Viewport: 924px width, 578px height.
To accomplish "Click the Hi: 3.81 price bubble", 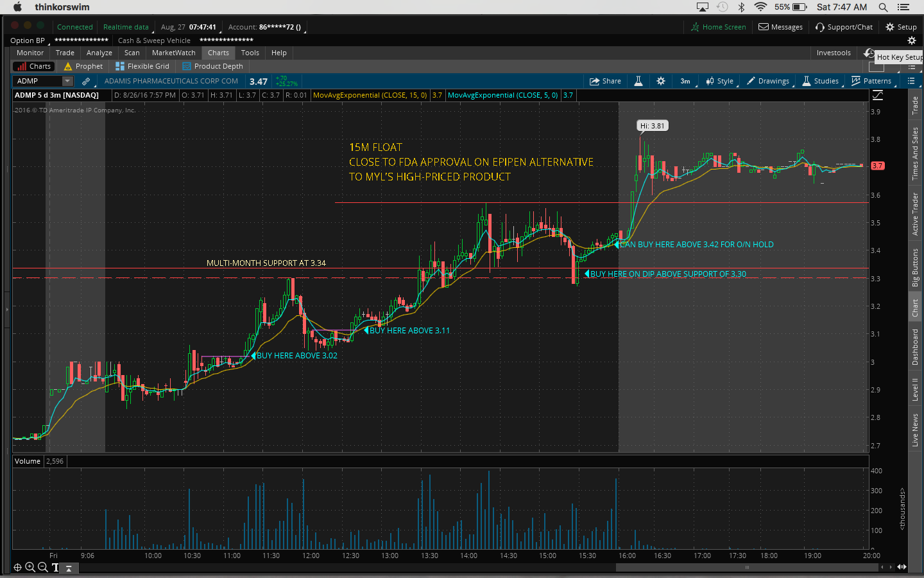I will pyautogui.click(x=653, y=126).
